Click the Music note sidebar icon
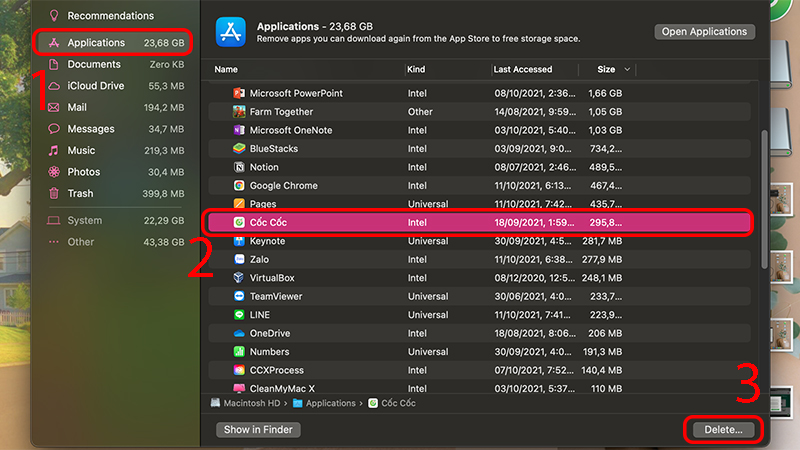Screen dimensions: 800x450 pyautogui.click(x=54, y=151)
